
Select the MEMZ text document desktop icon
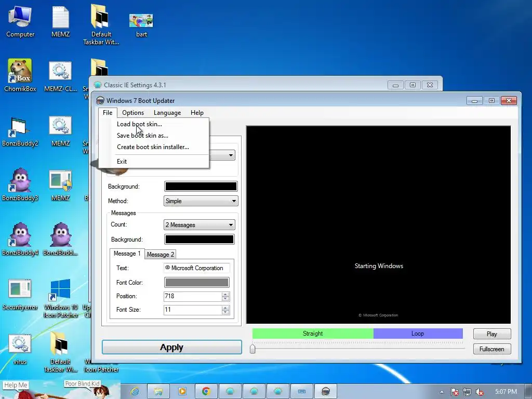click(60, 21)
